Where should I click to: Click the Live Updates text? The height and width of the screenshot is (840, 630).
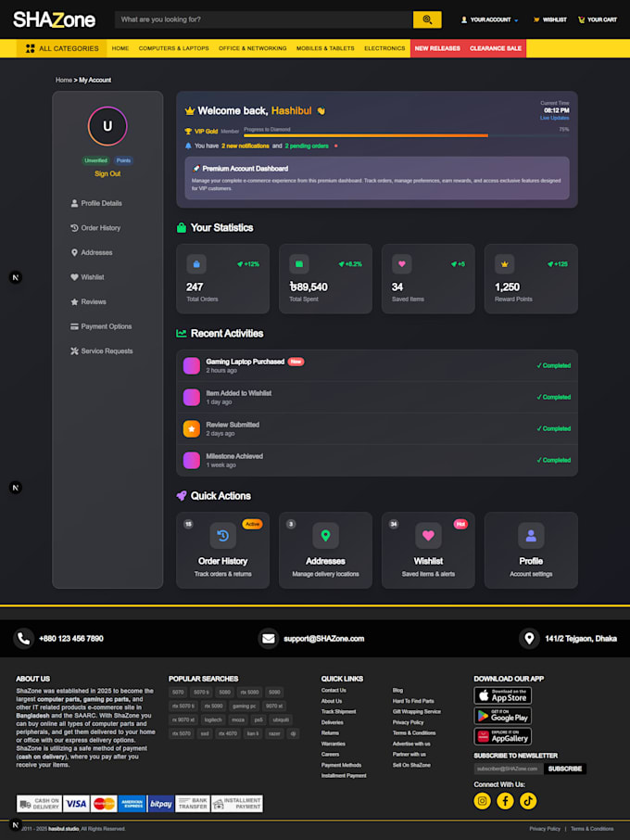[555, 119]
